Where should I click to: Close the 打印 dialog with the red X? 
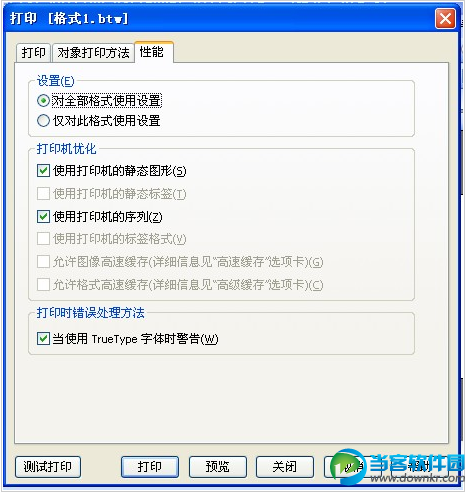click(x=445, y=19)
